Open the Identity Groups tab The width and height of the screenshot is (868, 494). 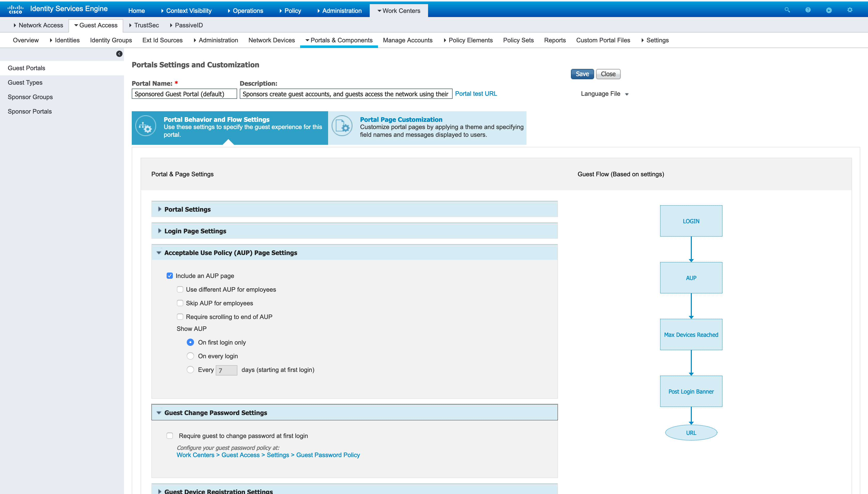click(111, 40)
